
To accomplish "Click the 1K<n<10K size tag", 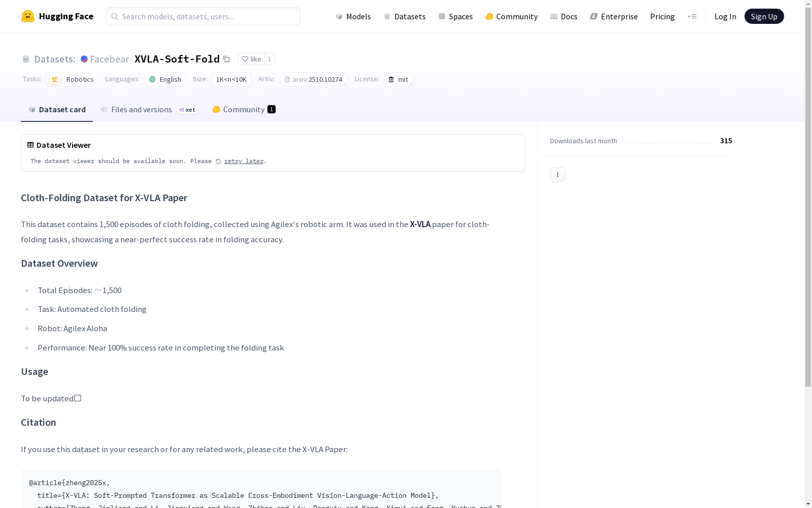I will [231, 79].
